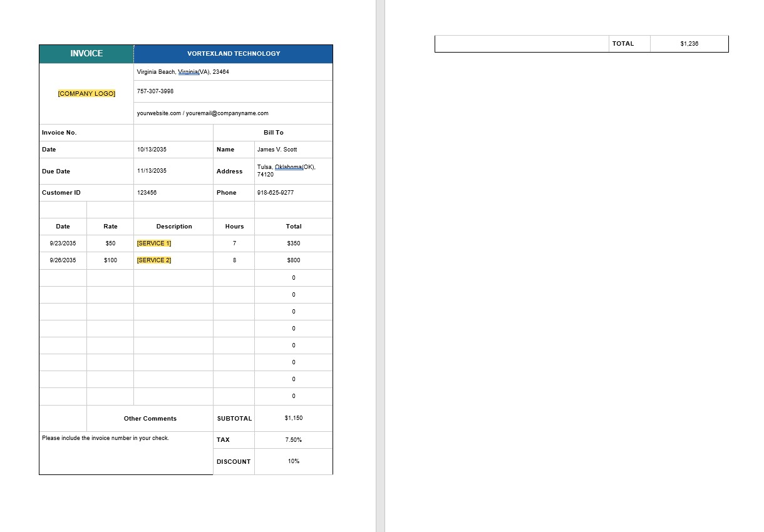This screenshot has width=764, height=532.
Task: Select the SUBTOTAL amount $1,150
Action: click(293, 418)
